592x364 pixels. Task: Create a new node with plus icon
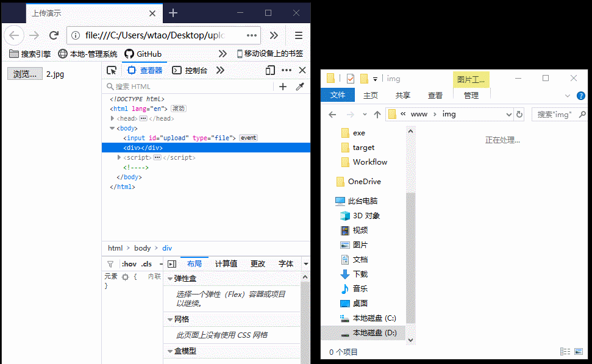coord(283,87)
